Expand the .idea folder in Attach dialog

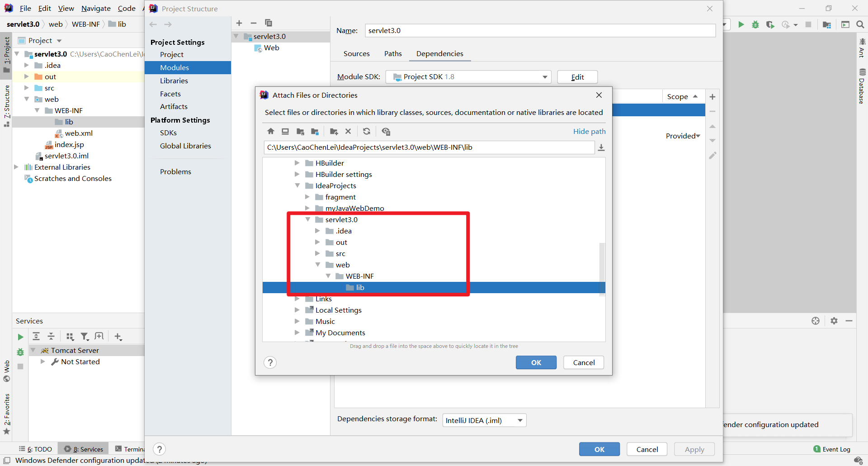coord(318,231)
